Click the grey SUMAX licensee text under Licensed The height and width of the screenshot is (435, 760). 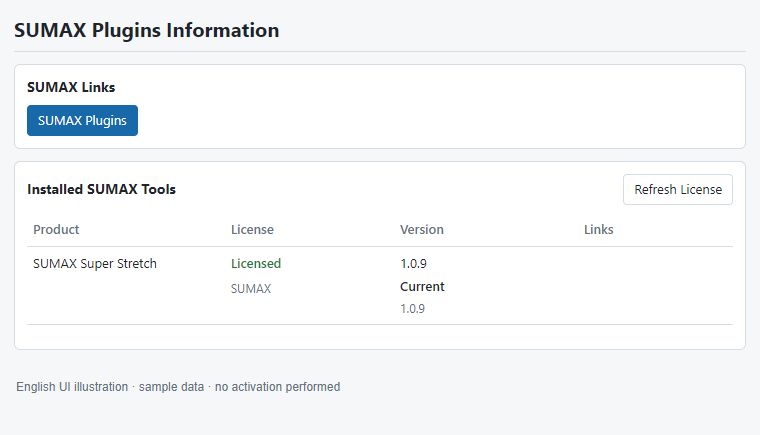tap(251, 289)
